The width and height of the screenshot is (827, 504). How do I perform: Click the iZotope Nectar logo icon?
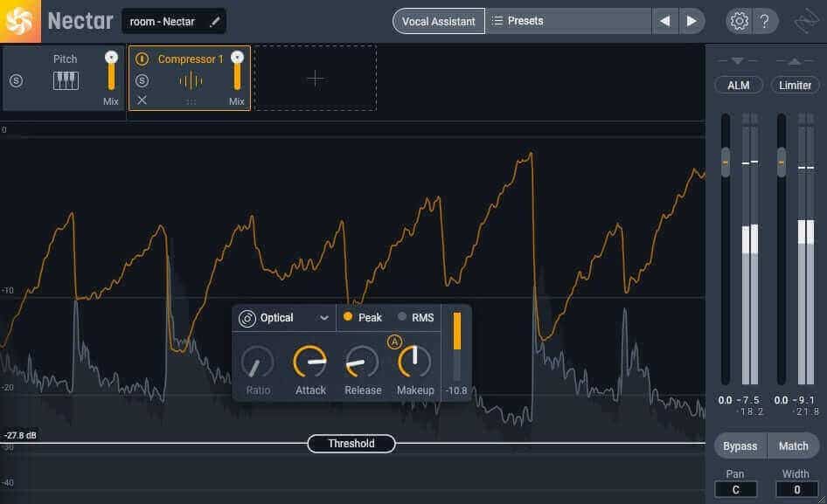20,21
